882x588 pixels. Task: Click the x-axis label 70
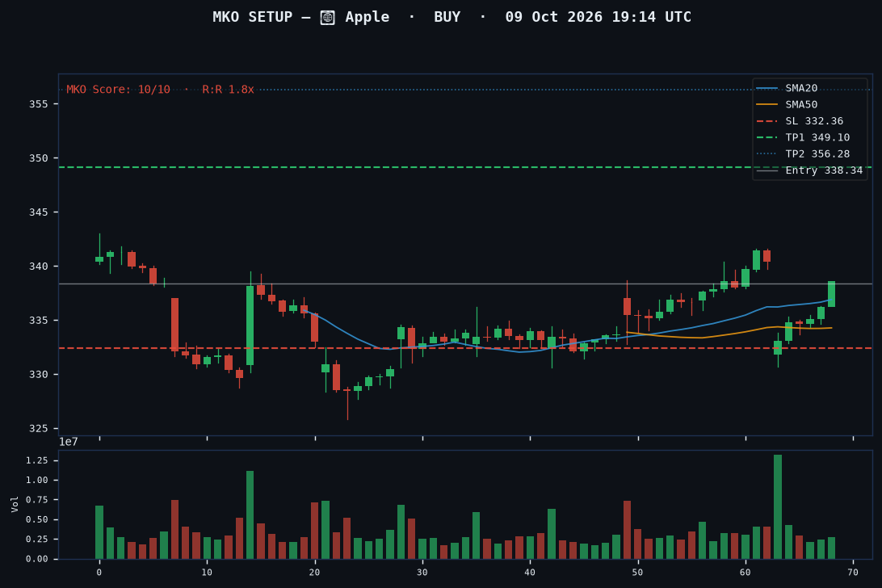[x=853, y=572]
